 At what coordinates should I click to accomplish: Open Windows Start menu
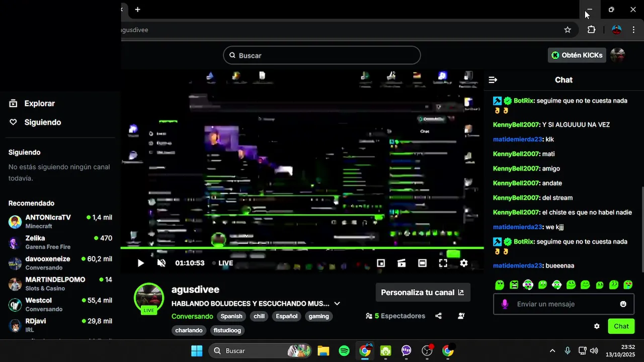(x=197, y=351)
